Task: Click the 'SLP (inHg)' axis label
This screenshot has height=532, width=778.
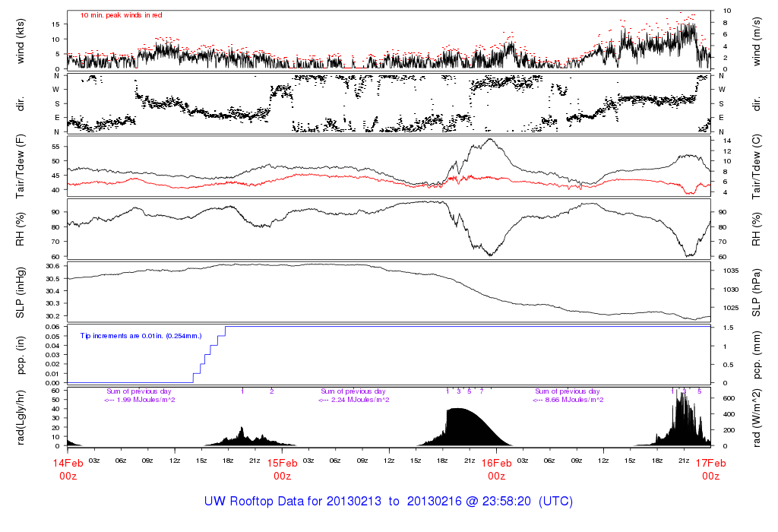Action: click(21, 290)
